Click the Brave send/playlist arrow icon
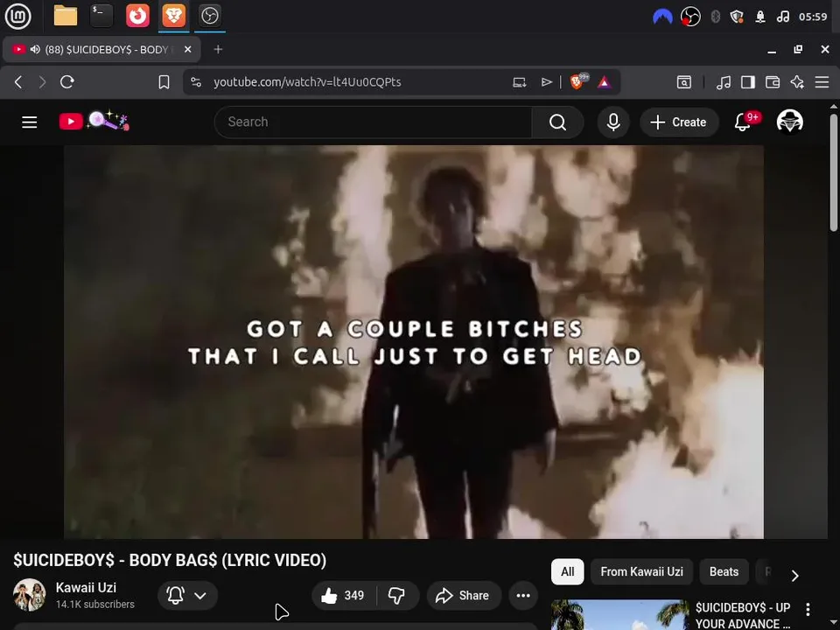Screen dimensions: 840x630 546,82
